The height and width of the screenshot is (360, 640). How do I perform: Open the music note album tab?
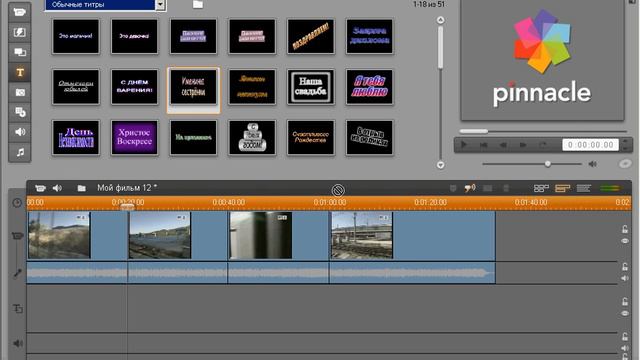[19, 152]
